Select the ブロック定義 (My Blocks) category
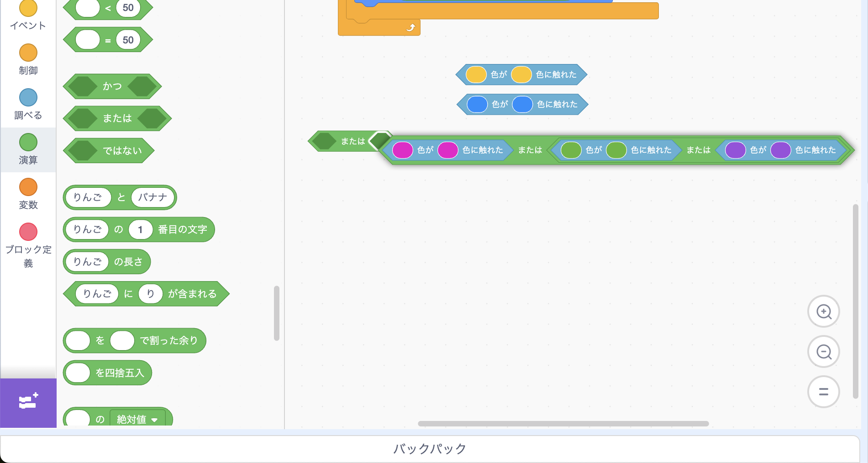868x463 pixels. pos(28,232)
